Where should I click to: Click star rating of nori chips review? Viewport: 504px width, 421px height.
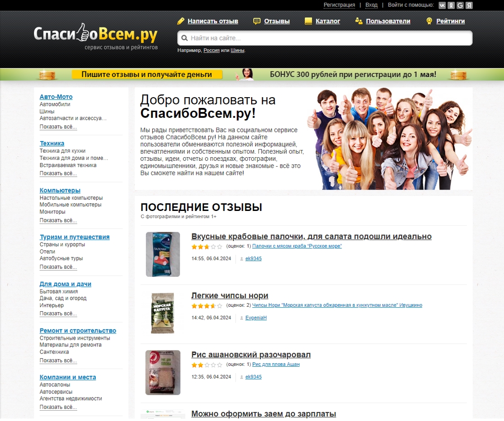point(207,306)
